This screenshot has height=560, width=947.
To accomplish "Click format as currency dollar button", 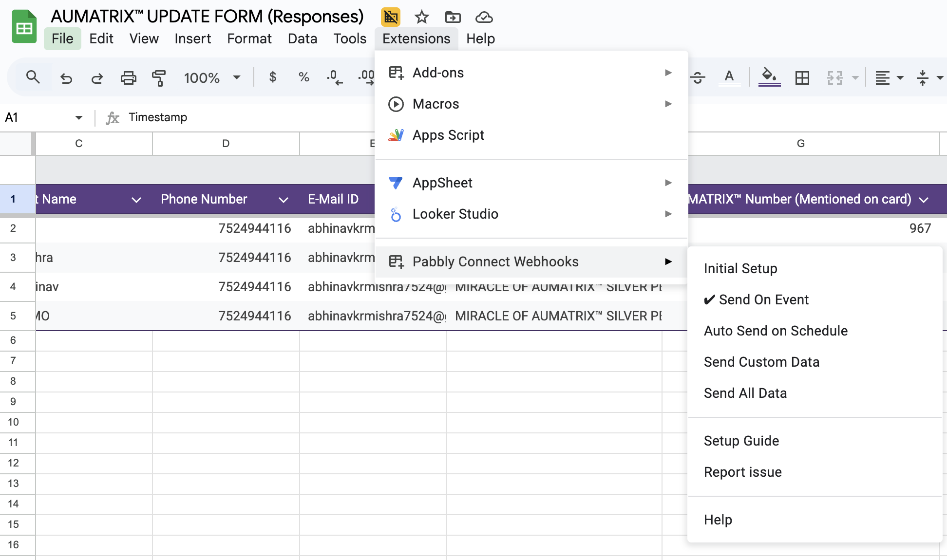I will pos(273,77).
